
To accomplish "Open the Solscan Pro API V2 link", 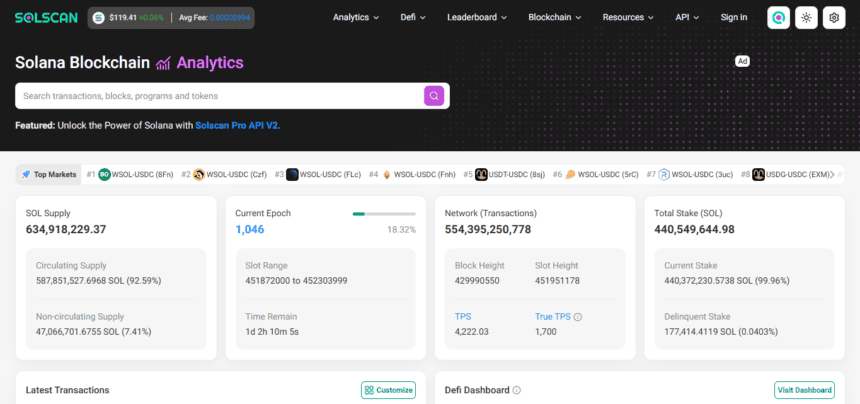I will pos(238,126).
